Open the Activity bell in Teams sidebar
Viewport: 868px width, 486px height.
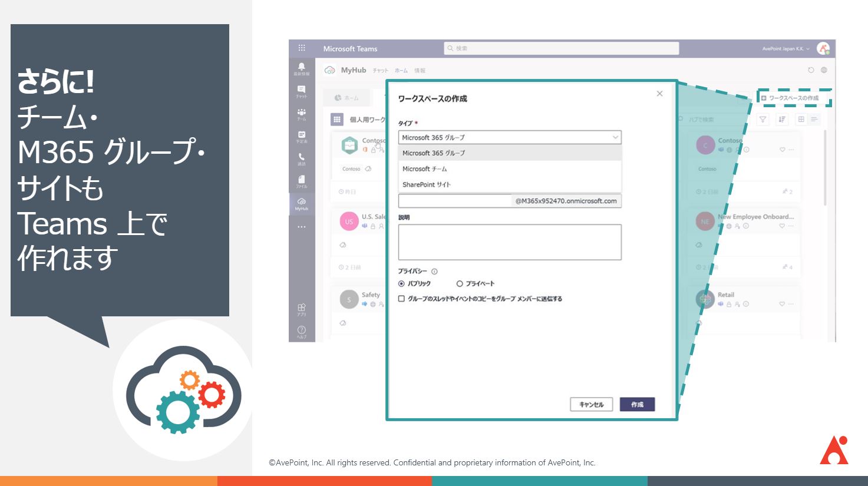(302, 69)
